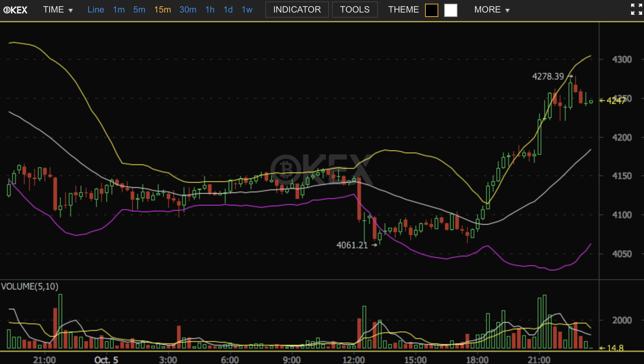Viewport: 644px width, 364px height.
Task: Open the TIME dropdown menu
Action: click(x=58, y=10)
